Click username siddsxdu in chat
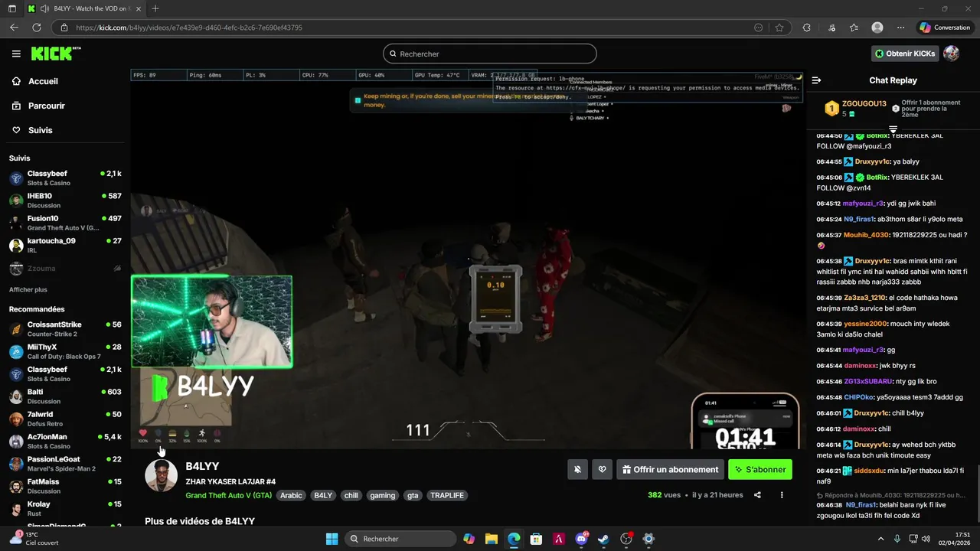Screen dimensions: 980x551 pos(869,471)
